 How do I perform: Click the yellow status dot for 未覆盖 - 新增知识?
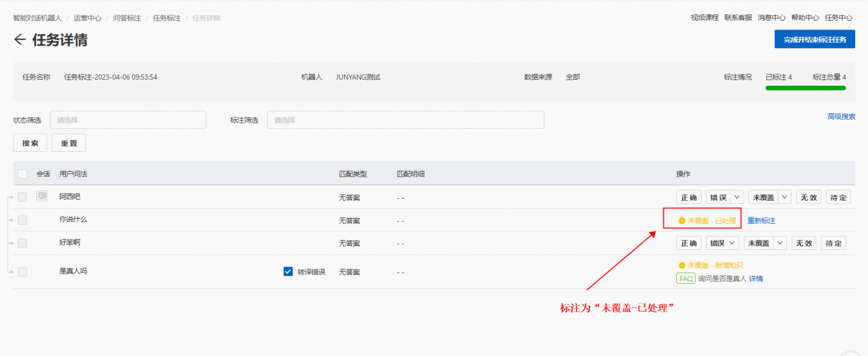pyautogui.click(x=682, y=265)
